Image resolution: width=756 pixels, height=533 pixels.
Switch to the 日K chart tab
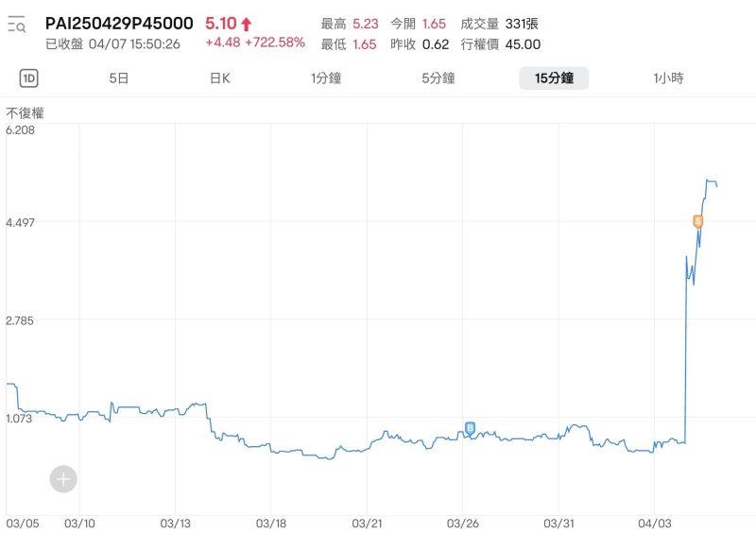(x=220, y=78)
